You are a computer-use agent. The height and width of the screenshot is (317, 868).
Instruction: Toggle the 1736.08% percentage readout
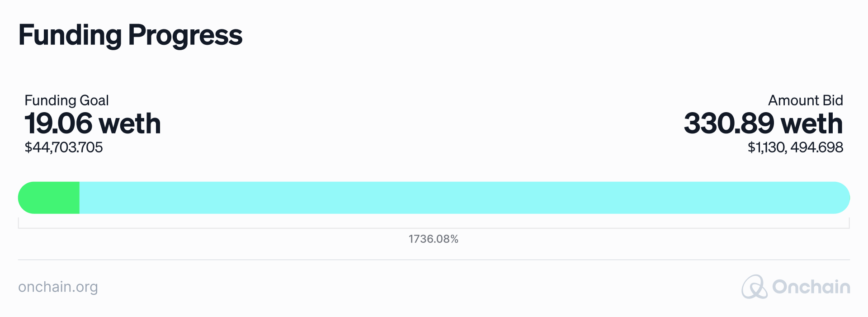pos(434,239)
